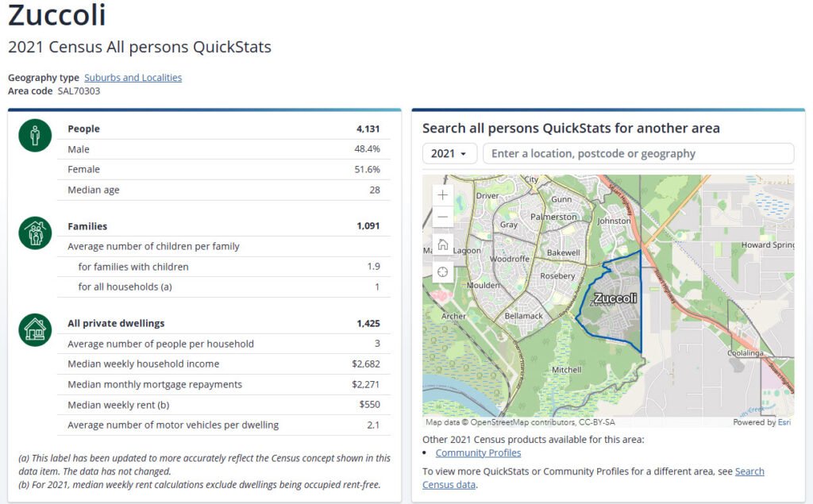Click the green Families icon
813x504 pixels.
point(35,233)
